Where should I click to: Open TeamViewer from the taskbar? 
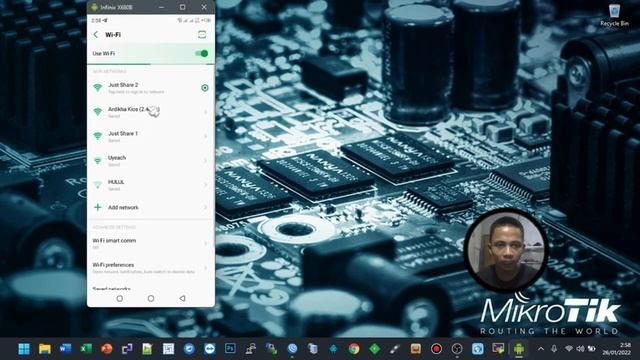(x=209, y=349)
